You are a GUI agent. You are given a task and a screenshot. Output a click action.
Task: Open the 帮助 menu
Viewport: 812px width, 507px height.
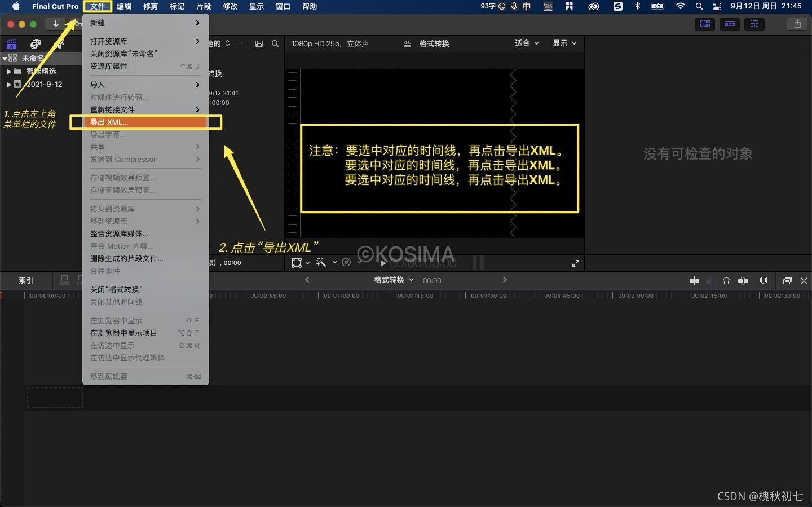310,6
